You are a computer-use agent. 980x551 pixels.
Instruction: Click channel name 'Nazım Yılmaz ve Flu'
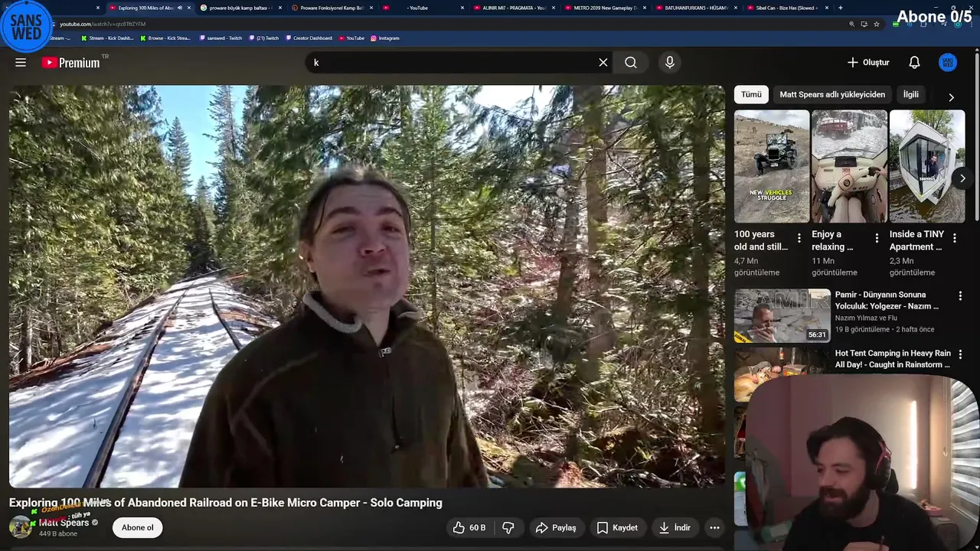[x=866, y=318]
